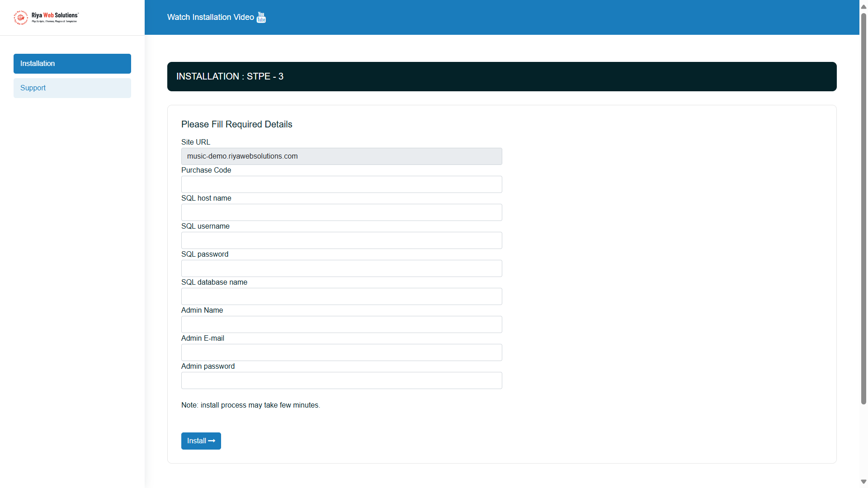This screenshot has width=868, height=488.
Task: Click the Riya Web Solutions logo
Action: 46,17
